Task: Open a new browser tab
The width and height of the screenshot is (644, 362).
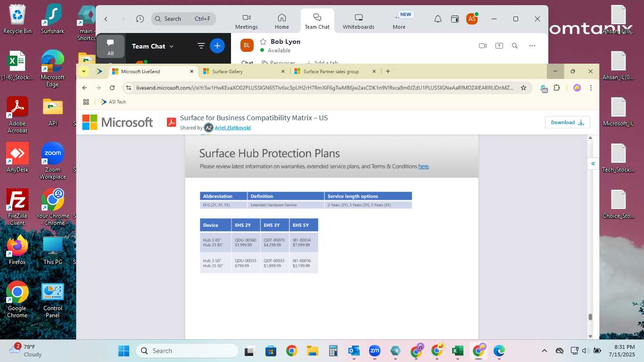Action: (388, 72)
